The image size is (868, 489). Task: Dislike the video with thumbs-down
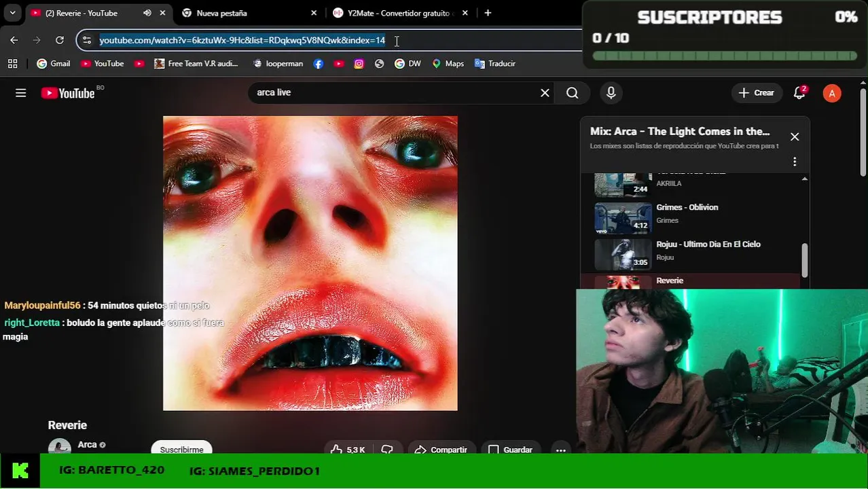pos(387,449)
